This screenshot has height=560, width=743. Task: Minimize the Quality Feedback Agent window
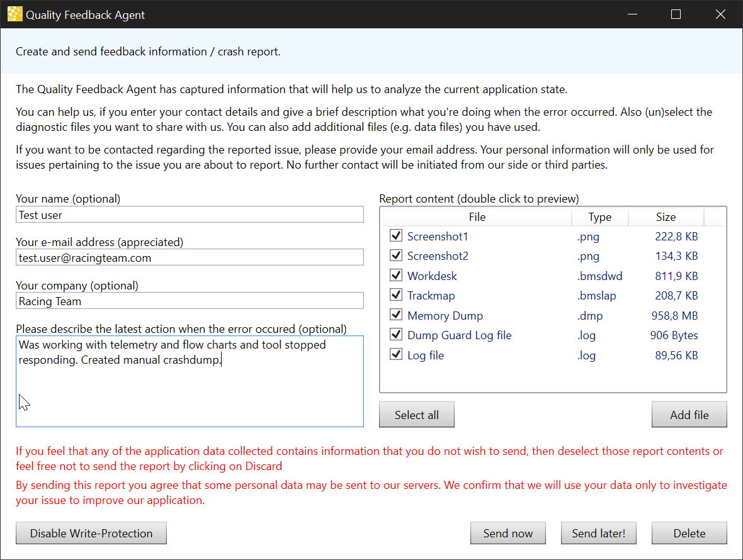click(632, 14)
